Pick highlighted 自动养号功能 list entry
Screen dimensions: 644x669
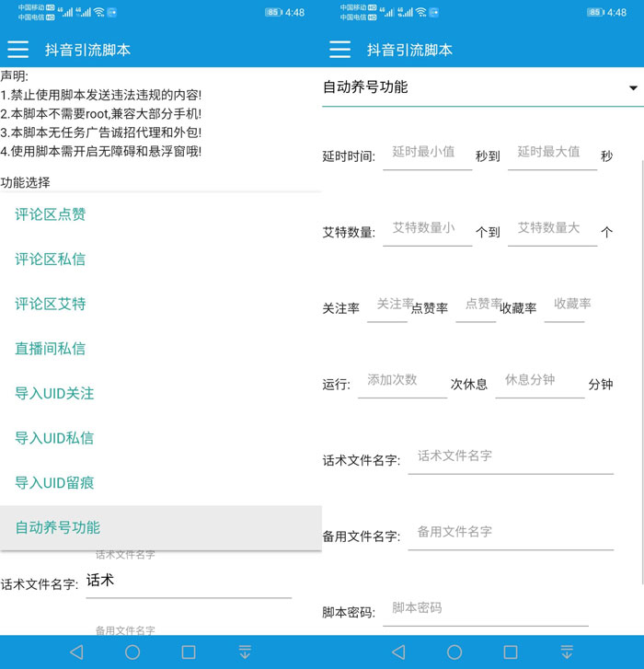click(161, 528)
